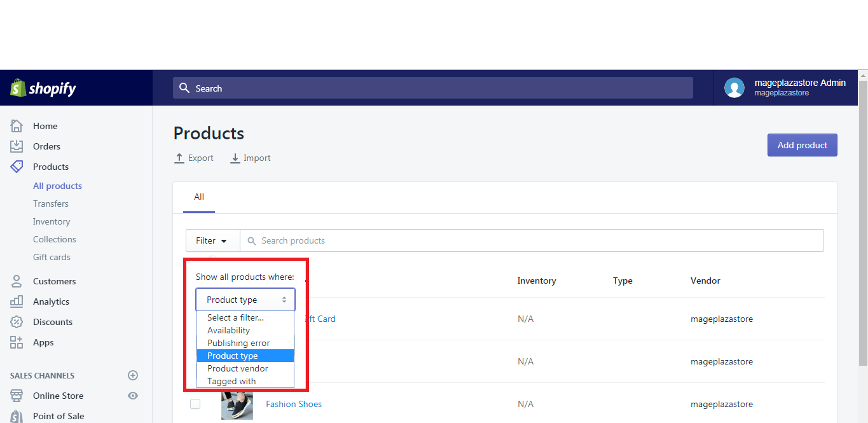Click the Point of Sale bag icon

point(17,416)
